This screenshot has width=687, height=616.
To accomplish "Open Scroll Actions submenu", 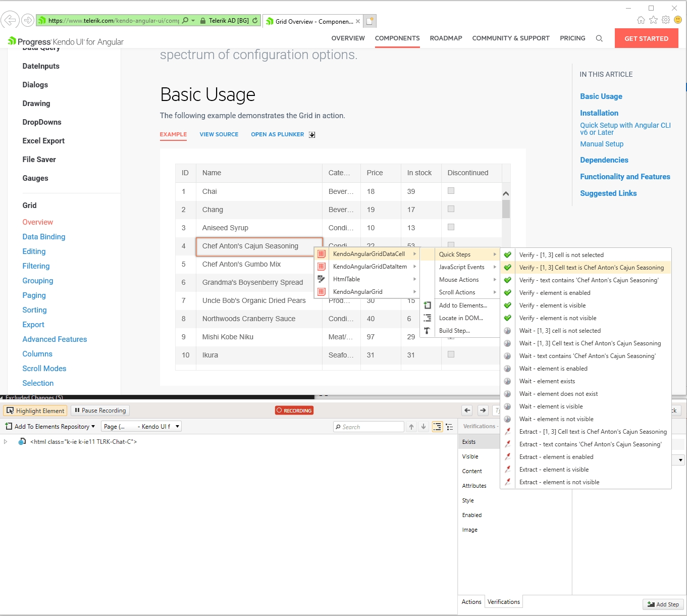I will pyautogui.click(x=460, y=292).
